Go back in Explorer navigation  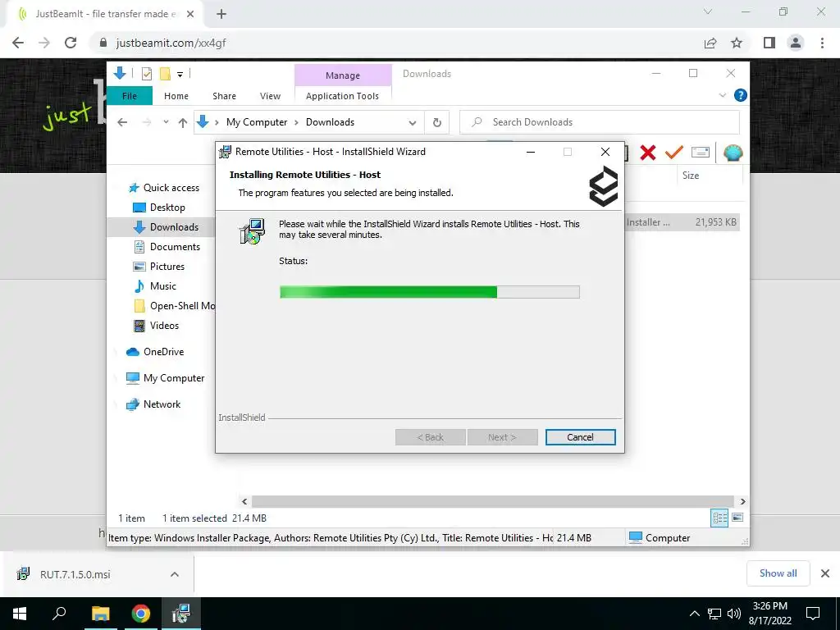click(122, 122)
